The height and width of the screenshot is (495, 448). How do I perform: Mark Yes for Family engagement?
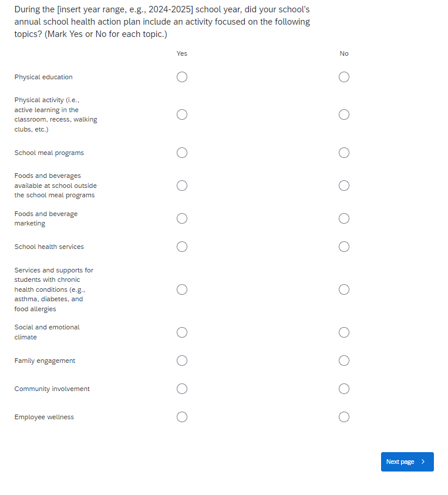point(182,361)
